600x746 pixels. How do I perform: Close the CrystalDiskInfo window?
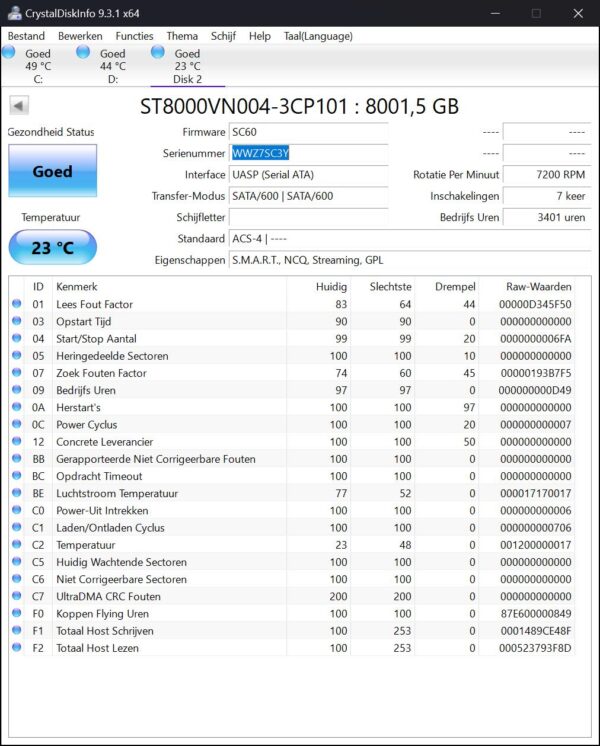point(578,13)
